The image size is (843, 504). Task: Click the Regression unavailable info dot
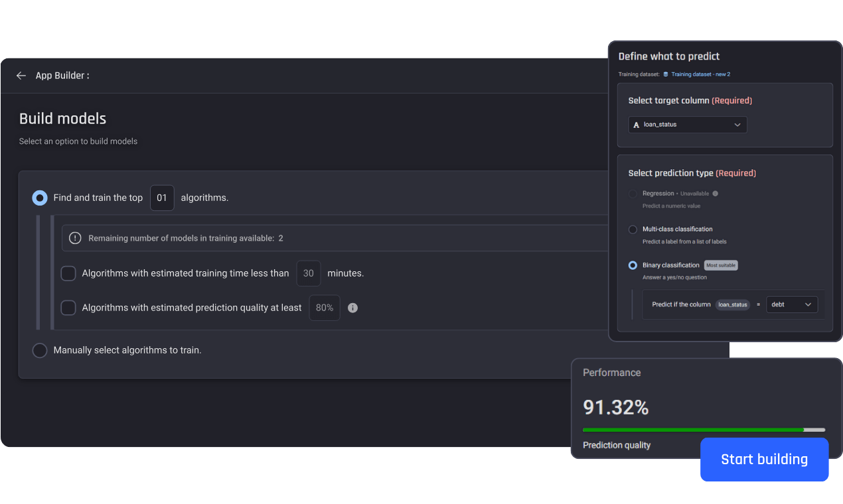click(x=715, y=194)
